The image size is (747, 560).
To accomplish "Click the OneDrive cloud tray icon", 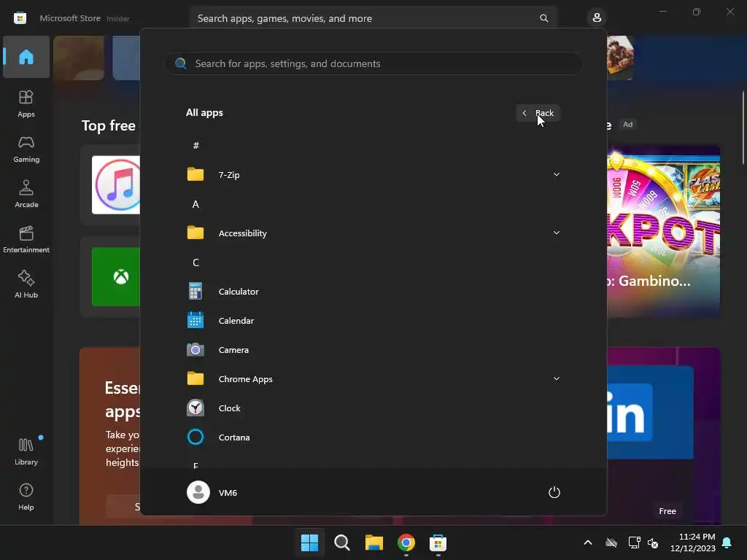I will pos(611,542).
